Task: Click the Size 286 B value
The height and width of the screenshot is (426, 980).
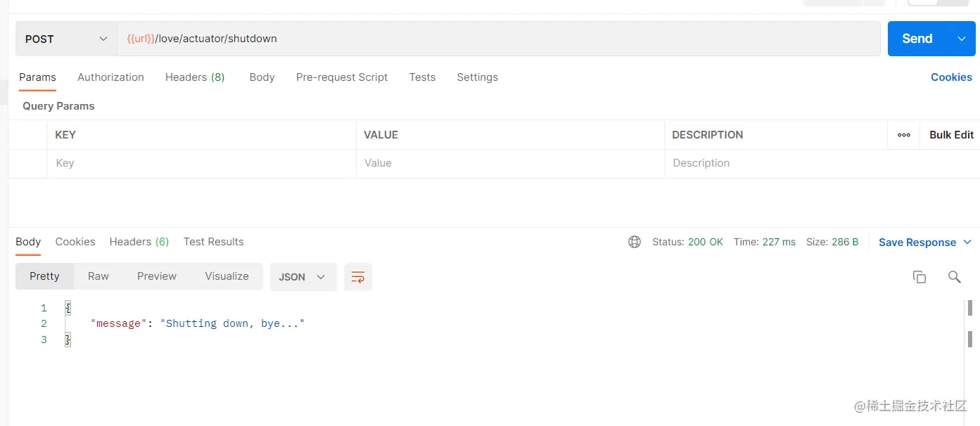Action: [845, 242]
